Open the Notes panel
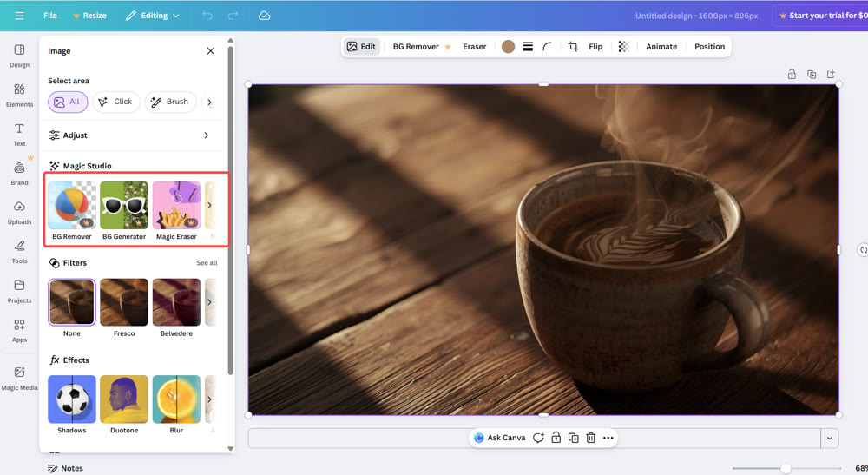Screen dimensions: 868x475 [x=65, y=468]
